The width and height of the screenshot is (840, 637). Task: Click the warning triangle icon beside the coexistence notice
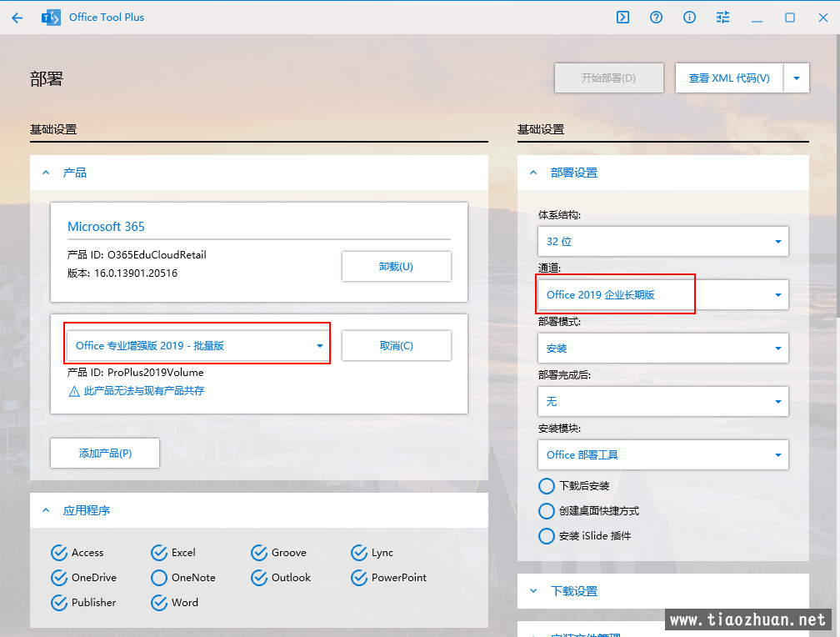click(x=74, y=391)
